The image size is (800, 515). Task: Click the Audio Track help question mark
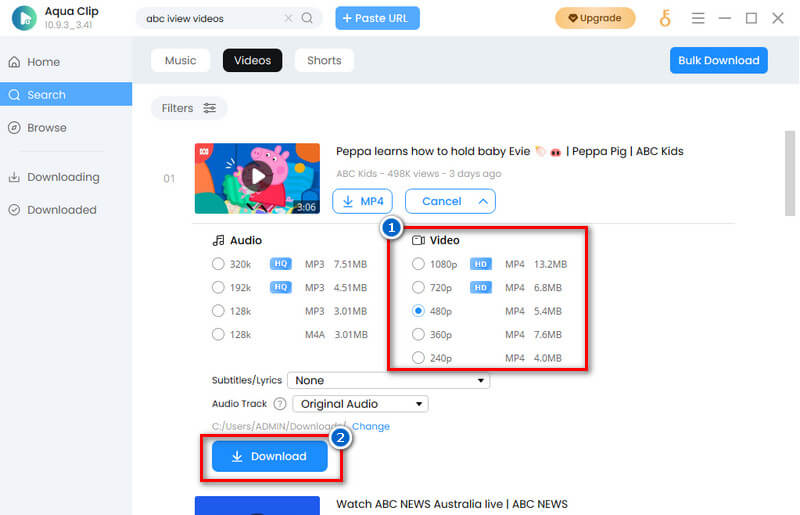coord(280,404)
